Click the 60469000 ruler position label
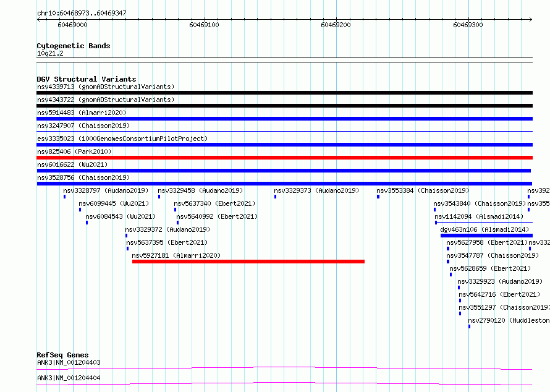Image resolution: width=550 pixels, height=392 pixels. tap(72, 25)
